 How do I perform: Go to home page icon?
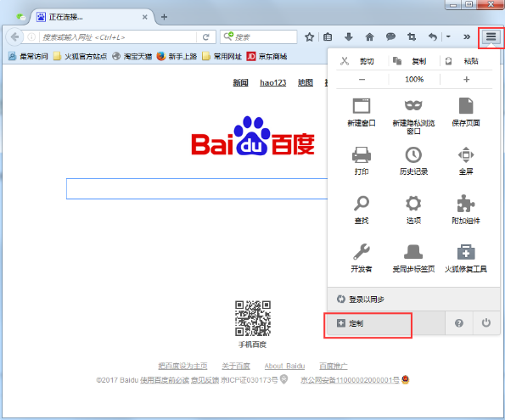[369, 37]
